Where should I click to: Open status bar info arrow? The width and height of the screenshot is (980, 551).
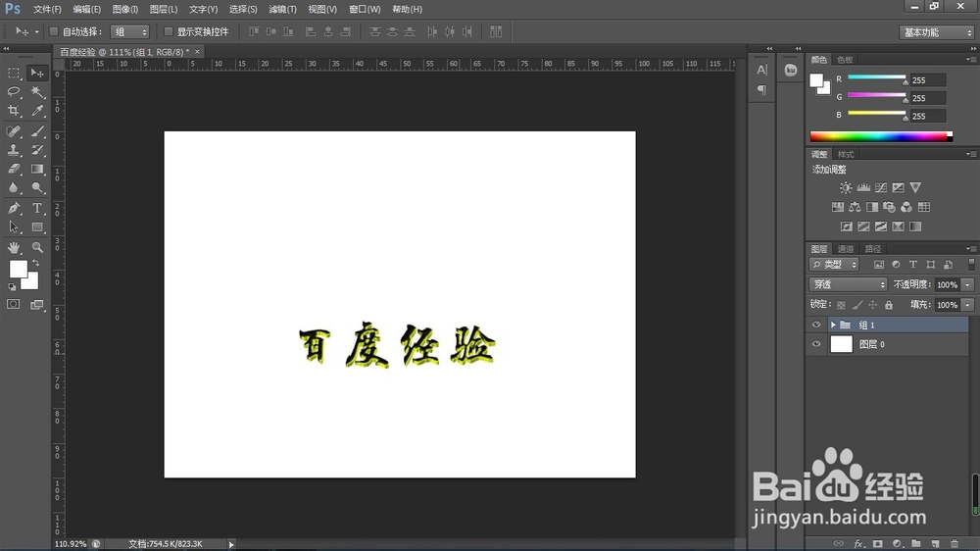[x=231, y=544]
